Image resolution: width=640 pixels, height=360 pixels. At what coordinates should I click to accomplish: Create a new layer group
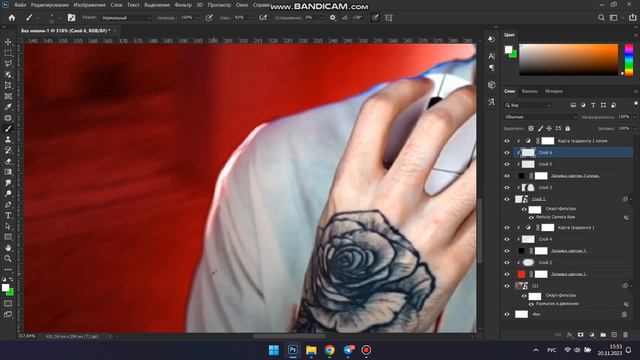(603, 335)
